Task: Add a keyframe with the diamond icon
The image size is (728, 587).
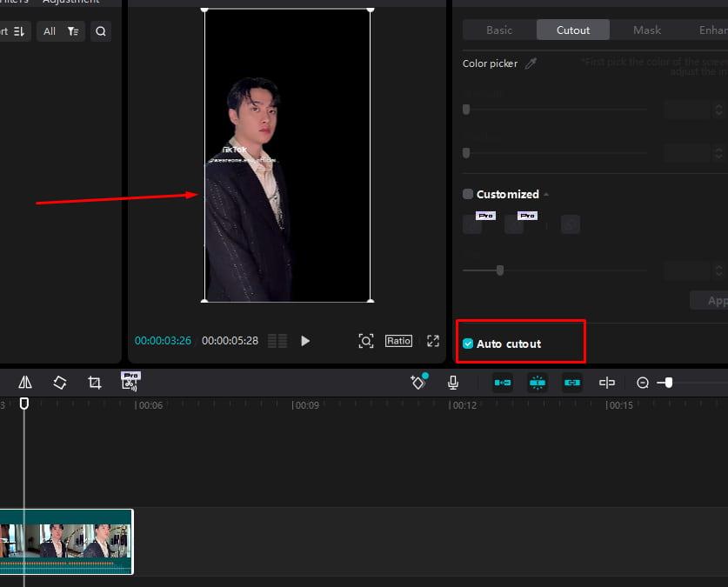Action: [418, 382]
